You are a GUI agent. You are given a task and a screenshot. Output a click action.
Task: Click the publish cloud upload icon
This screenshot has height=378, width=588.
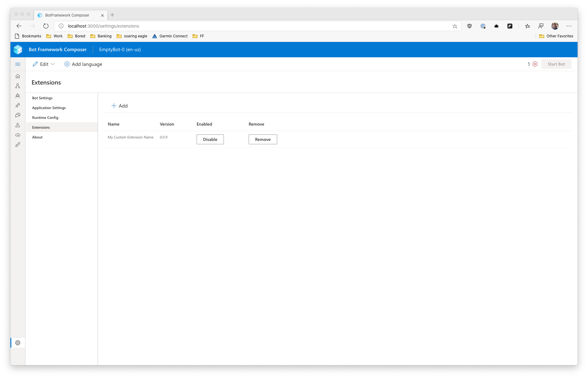(x=18, y=135)
